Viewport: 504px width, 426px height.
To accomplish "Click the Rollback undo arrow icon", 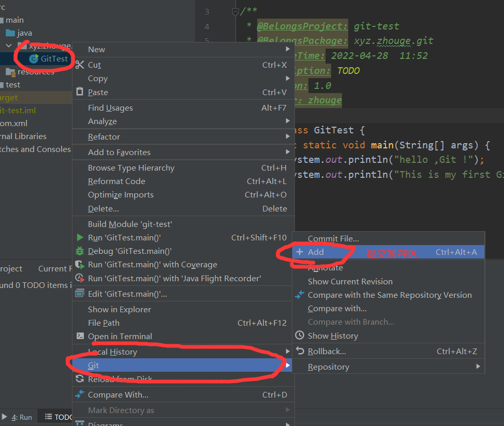I will pos(300,351).
